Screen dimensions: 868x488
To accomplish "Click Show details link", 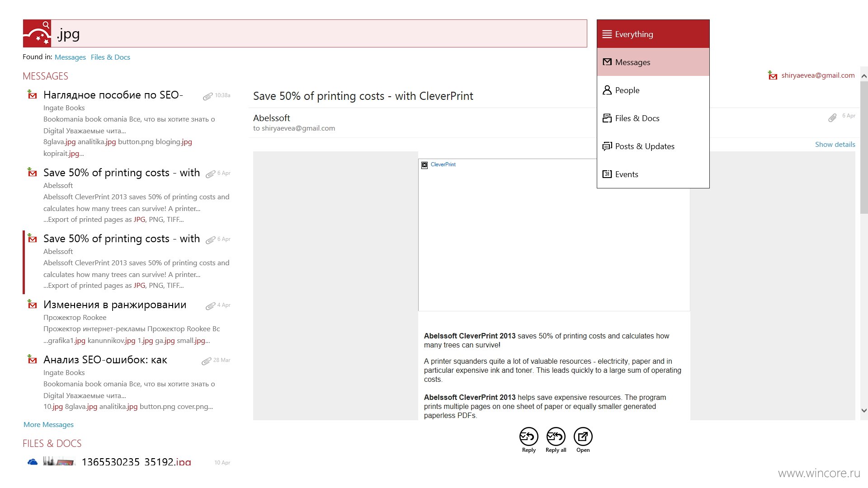I will pyautogui.click(x=835, y=144).
